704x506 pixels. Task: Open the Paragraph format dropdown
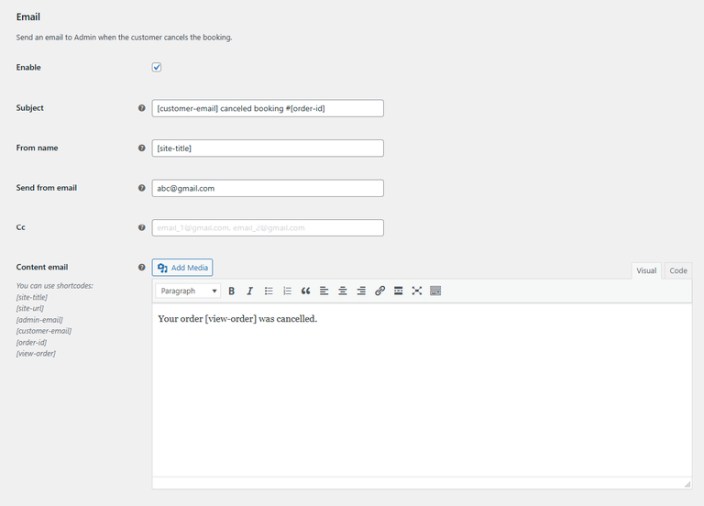[188, 291]
